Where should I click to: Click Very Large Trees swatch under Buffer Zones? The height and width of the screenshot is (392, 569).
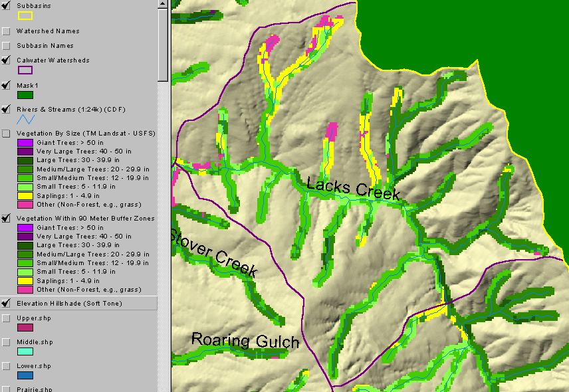pos(25,237)
